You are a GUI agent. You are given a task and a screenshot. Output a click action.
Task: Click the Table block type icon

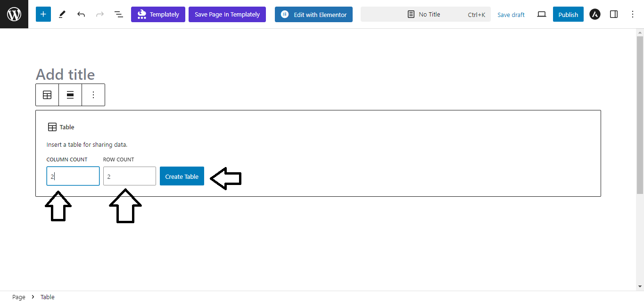coord(47,95)
